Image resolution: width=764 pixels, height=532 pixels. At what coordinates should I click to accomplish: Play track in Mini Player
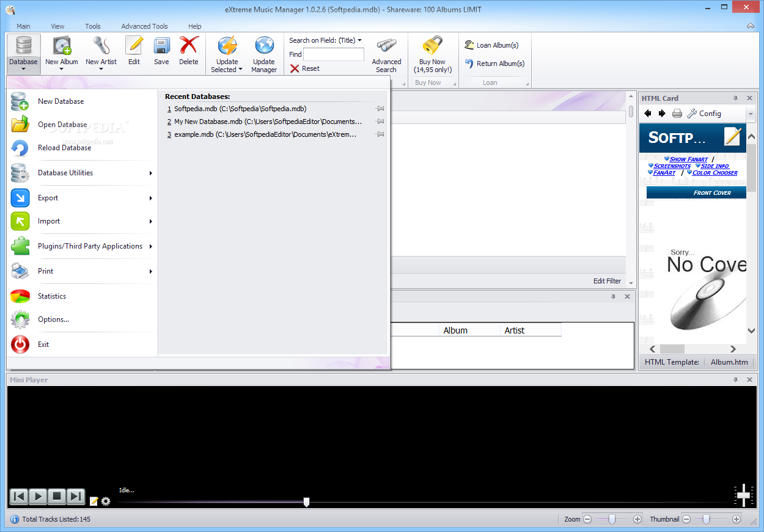(x=38, y=497)
